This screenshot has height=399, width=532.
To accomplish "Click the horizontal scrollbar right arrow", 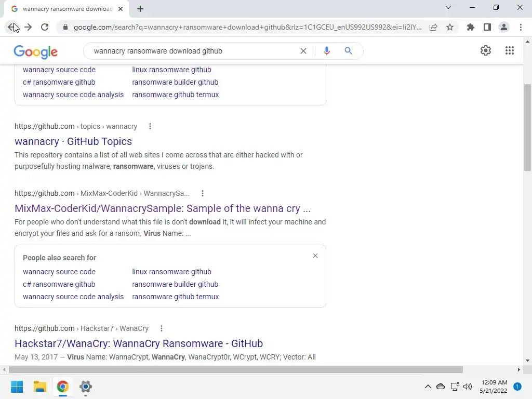I will pos(519,369).
